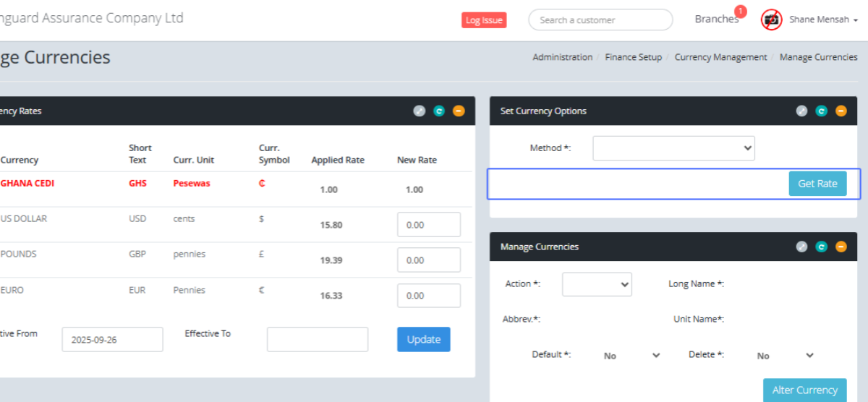The image size is (868, 402).
Task: Click the red Log Issue button
Action: (484, 20)
